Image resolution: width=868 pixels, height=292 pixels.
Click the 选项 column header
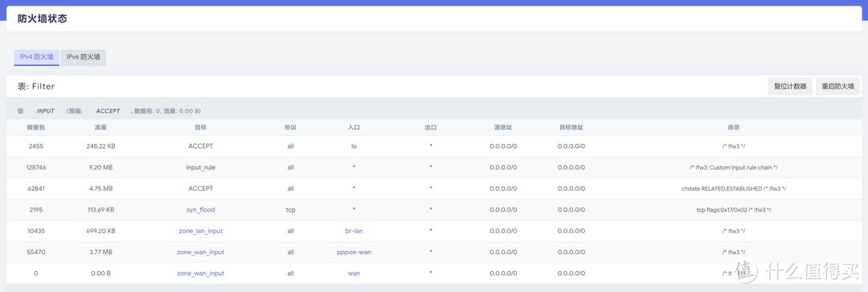pos(734,127)
